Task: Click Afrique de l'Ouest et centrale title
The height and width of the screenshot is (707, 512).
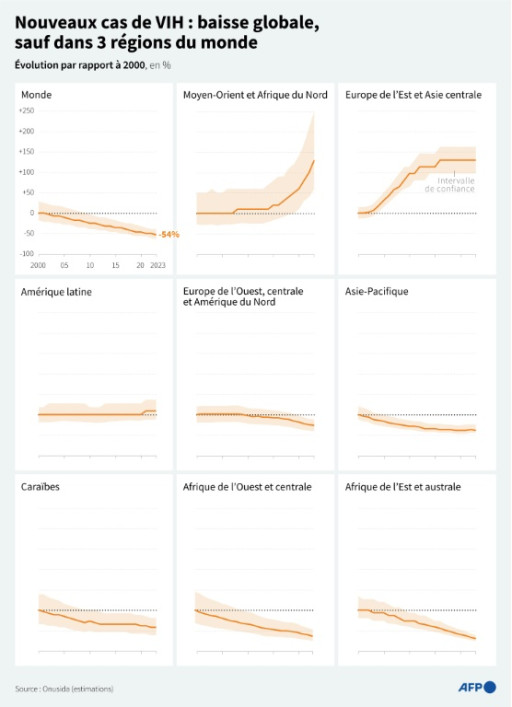Action: click(x=247, y=487)
